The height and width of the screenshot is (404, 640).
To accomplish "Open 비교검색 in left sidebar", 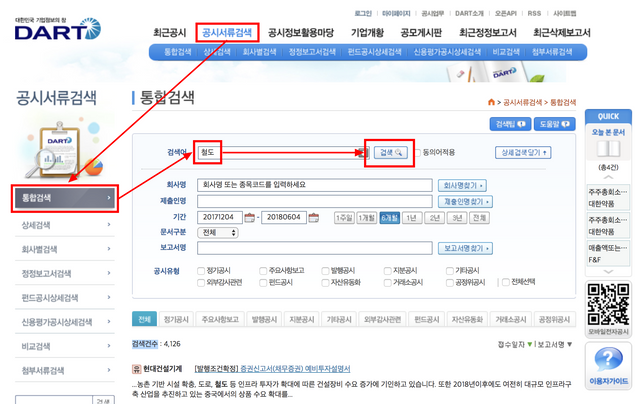I will (x=64, y=346).
